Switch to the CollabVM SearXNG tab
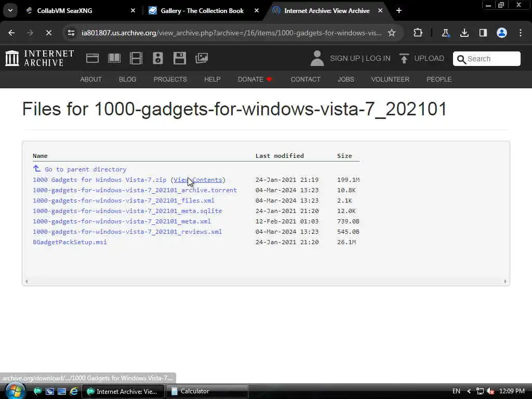 81,11
